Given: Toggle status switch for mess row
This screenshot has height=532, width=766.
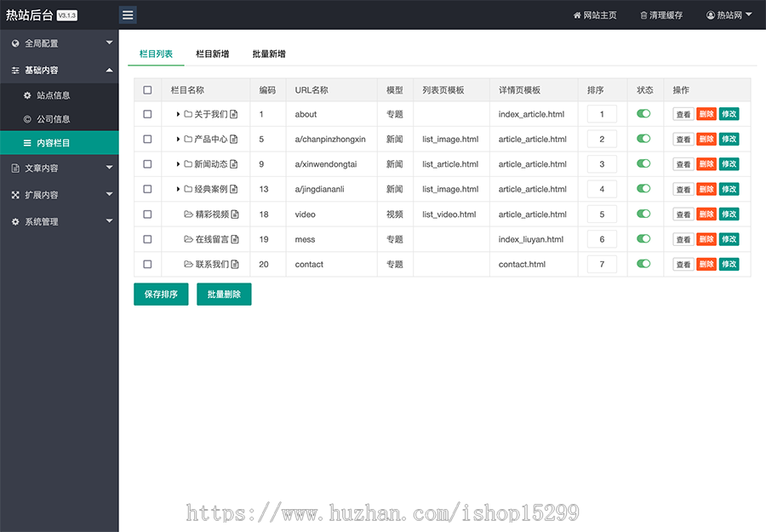Looking at the screenshot, I should pyautogui.click(x=643, y=238).
